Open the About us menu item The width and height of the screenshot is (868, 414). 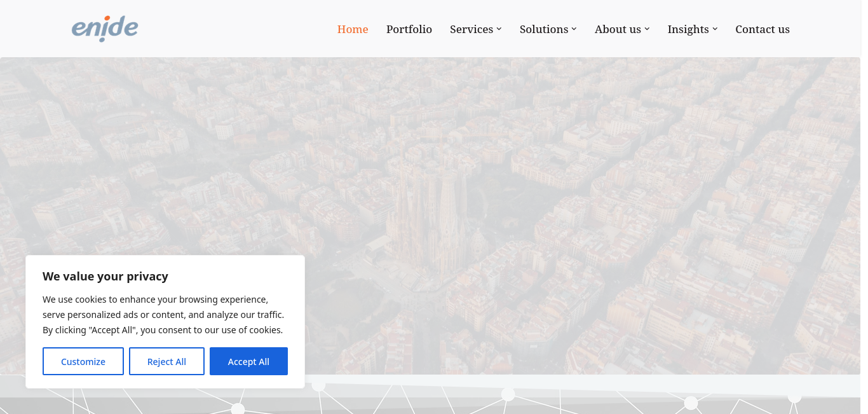[x=618, y=29]
